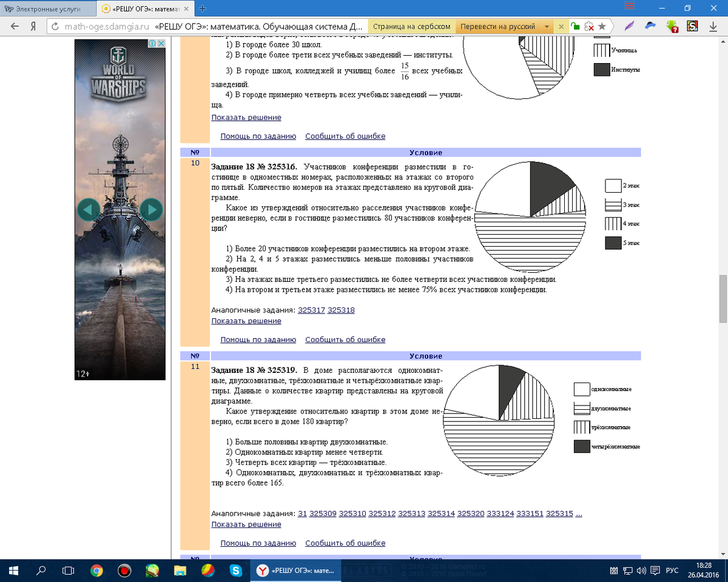
Task: Launch Google Chrome from the taskbar
Action: tap(96, 570)
